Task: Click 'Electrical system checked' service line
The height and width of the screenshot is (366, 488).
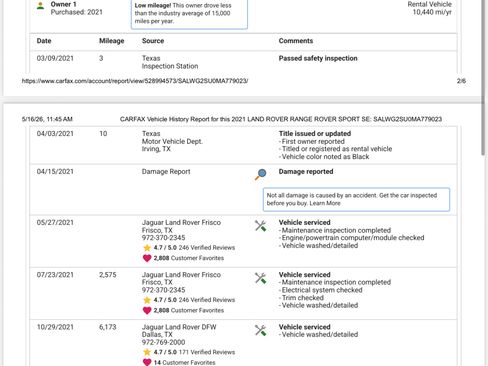Action: click(x=321, y=290)
